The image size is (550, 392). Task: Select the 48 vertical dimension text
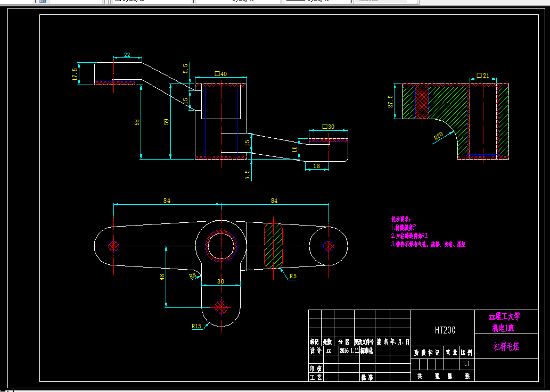(162, 277)
